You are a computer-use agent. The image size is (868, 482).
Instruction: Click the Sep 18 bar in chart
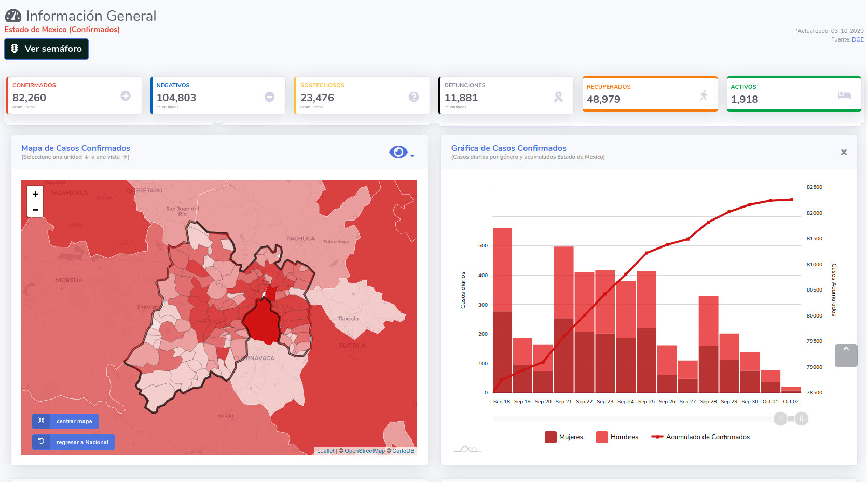click(x=502, y=310)
